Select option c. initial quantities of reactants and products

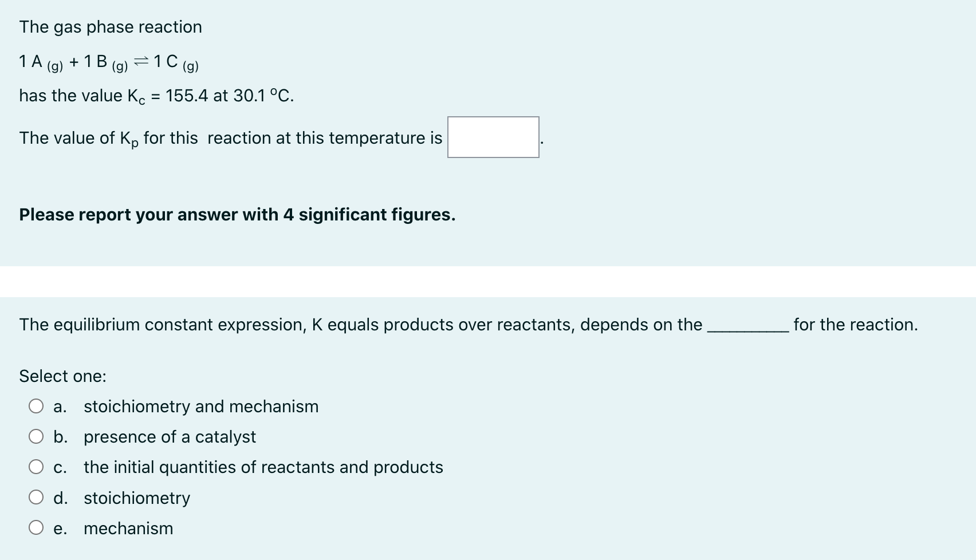tap(37, 466)
